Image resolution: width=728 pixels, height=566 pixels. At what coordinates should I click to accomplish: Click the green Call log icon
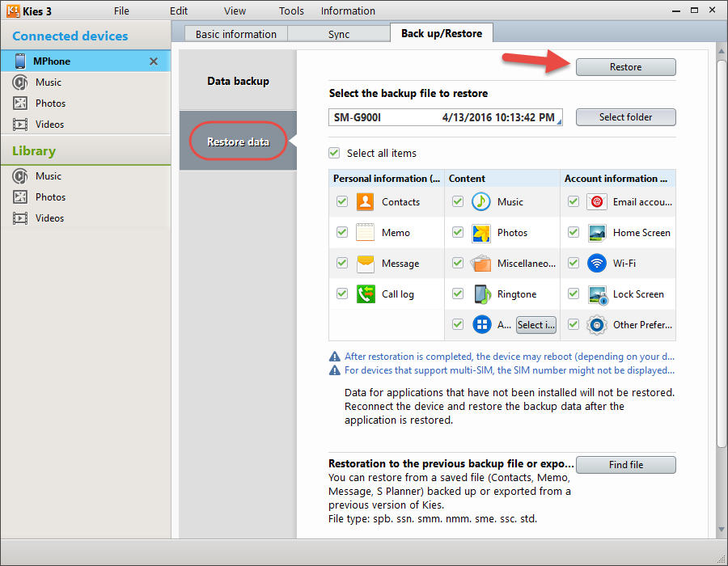click(x=366, y=294)
